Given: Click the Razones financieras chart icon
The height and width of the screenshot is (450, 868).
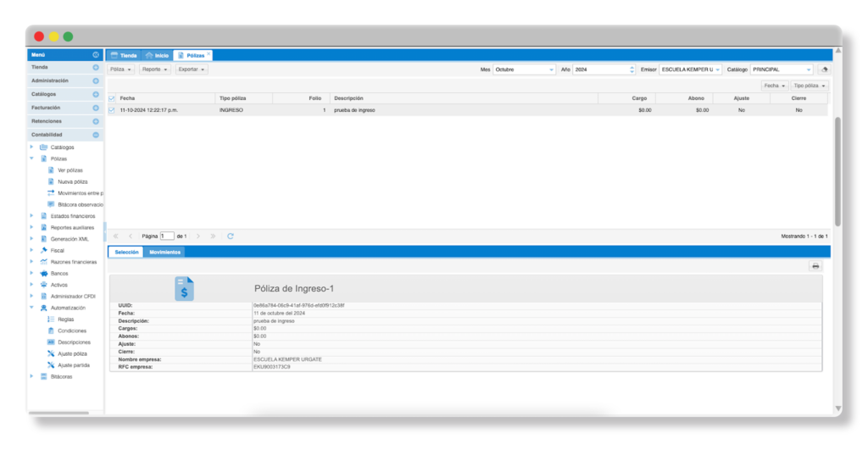Looking at the screenshot, I should tap(43, 262).
